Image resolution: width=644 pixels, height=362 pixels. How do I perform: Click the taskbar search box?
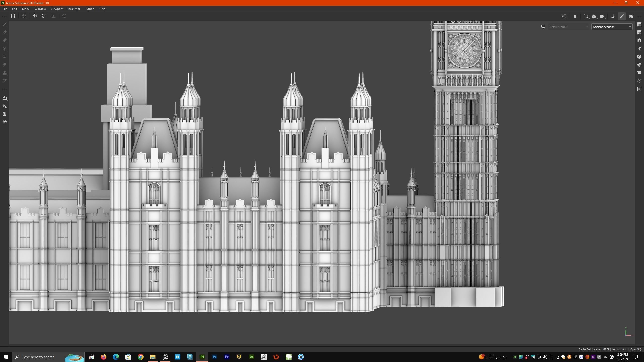click(x=49, y=357)
